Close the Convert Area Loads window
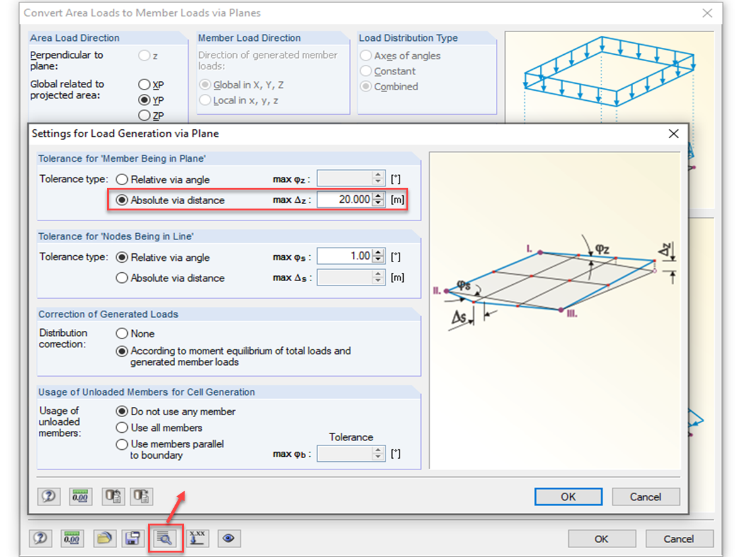 [x=707, y=13]
